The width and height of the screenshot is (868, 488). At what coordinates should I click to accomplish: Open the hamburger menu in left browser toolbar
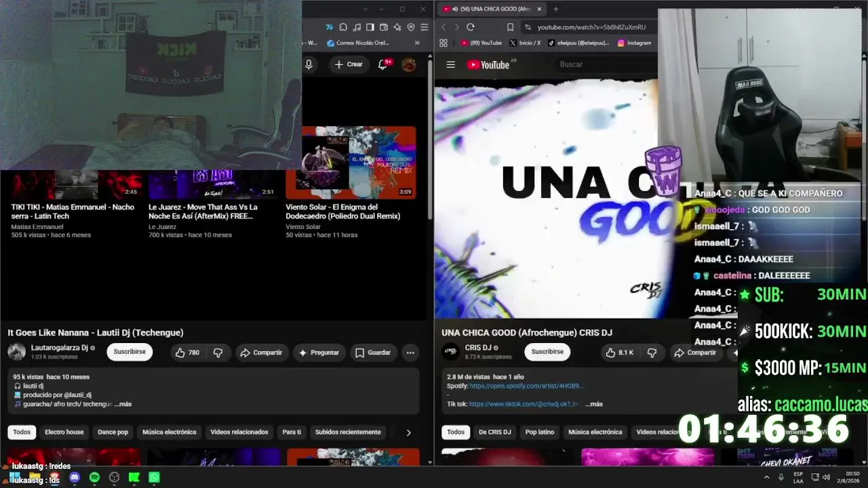pyautogui.click(x=425, y=27)
